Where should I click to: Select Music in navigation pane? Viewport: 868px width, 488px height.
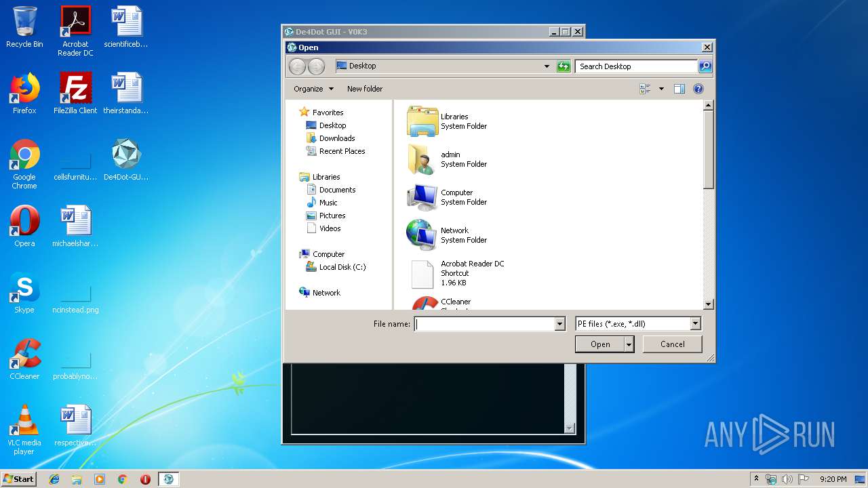[321, 203]
